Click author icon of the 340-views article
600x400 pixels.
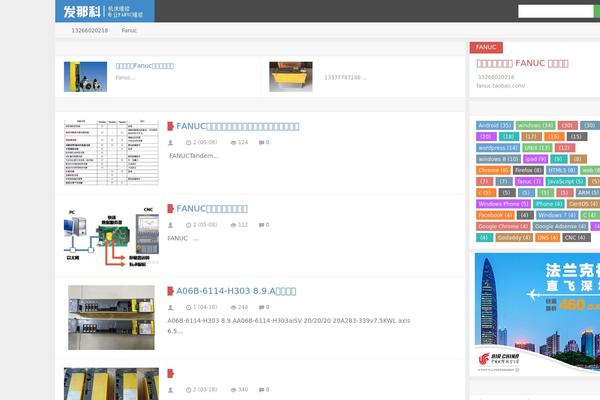tap(171, 390)
